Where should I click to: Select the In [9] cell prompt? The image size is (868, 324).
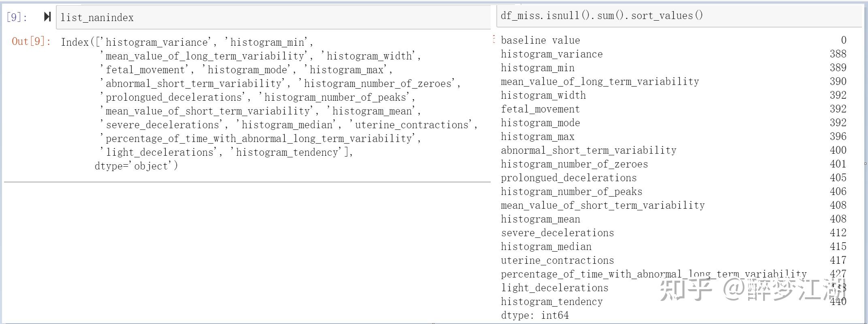coord(17,17)
